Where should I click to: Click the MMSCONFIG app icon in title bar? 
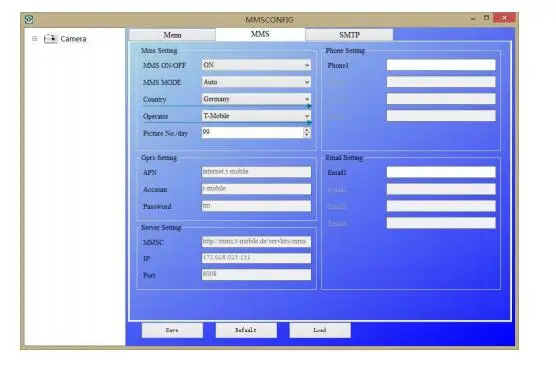pos(29,20)
